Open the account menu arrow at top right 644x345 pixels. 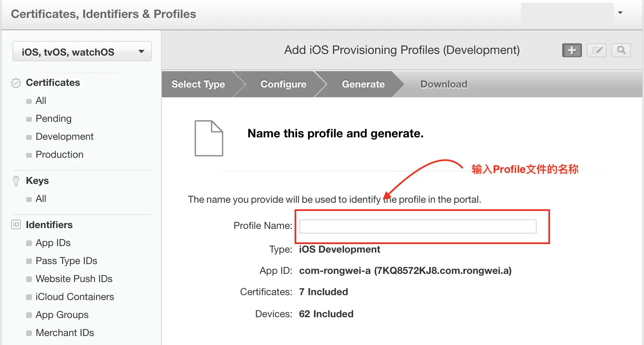[620, 13]
